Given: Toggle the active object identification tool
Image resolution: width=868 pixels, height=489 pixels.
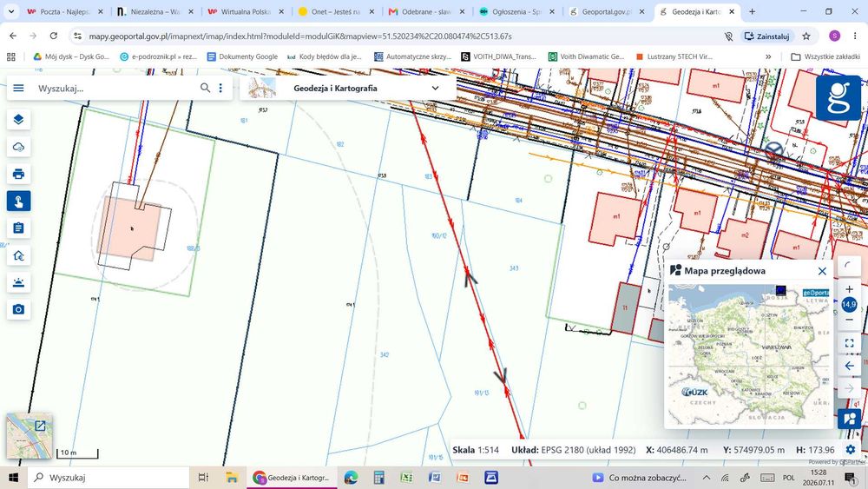Looking at the screenshot, I should click(18, 201).
